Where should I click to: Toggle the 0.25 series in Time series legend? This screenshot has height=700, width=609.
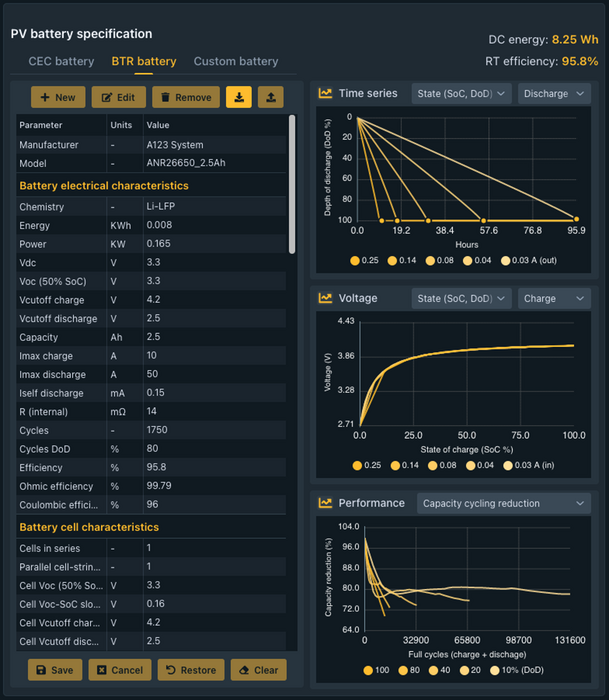(365, 260)
